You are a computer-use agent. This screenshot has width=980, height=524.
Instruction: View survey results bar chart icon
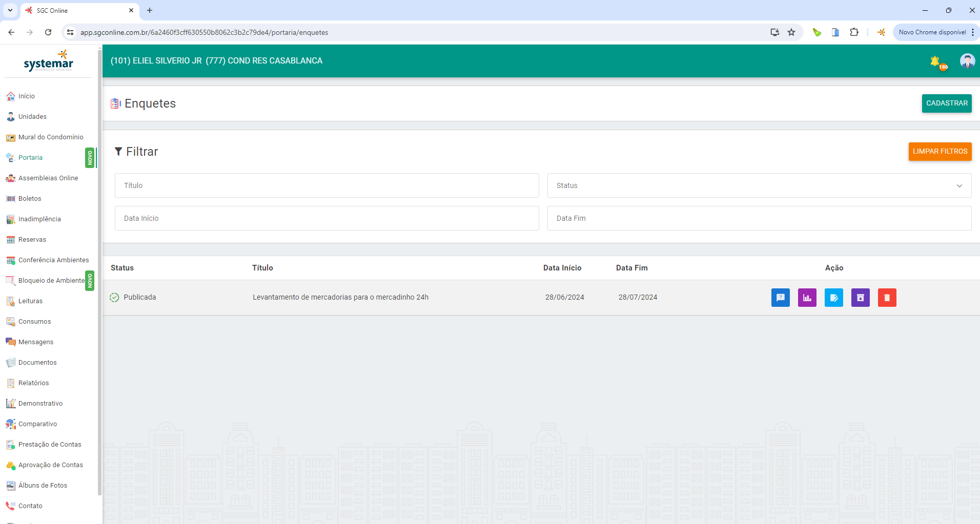coord(807,298)
